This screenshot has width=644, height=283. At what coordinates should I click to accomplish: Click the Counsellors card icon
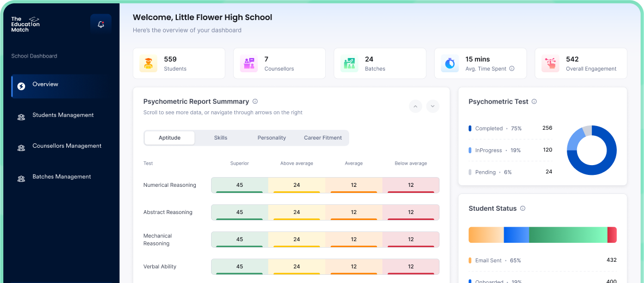(249, 64)
